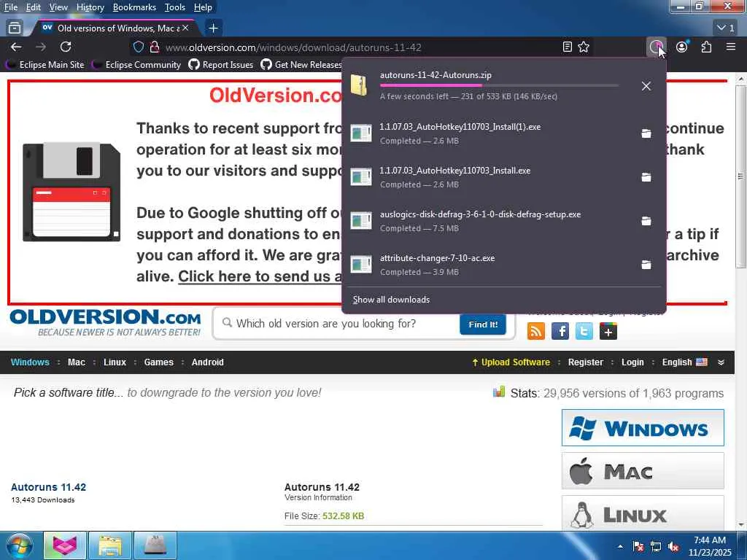Select the Mac navigation item

click(76, 362)
